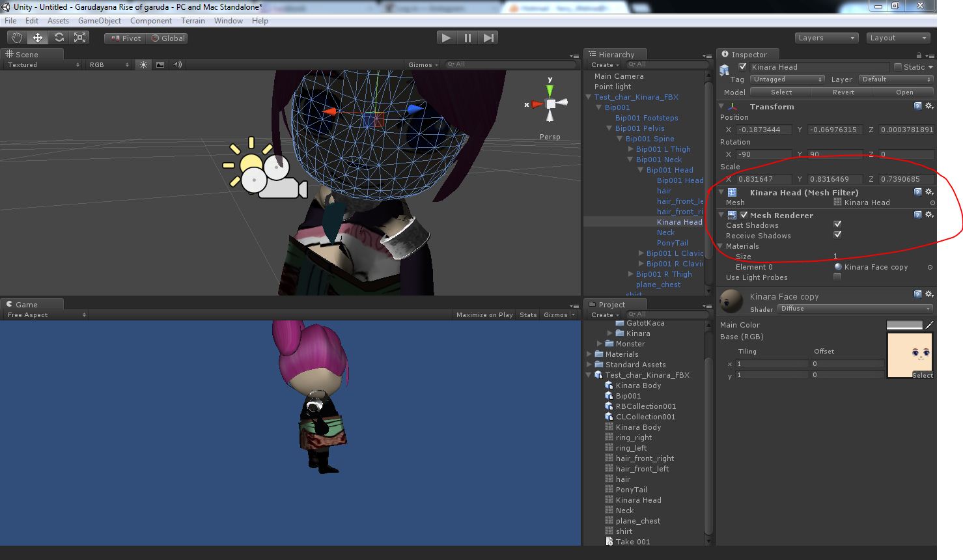
Task: Select the Move tool in toolbar
Action: 38,38
